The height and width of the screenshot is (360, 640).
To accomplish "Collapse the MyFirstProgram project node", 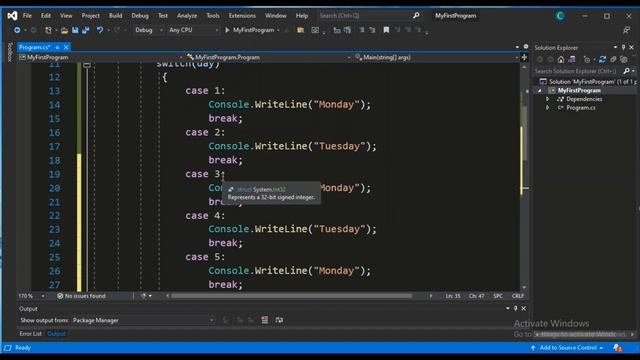I will click(x=540, y=90).
